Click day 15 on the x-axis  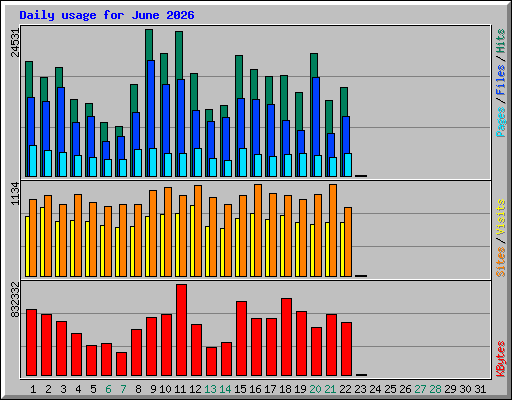click(x=240, y=389)
